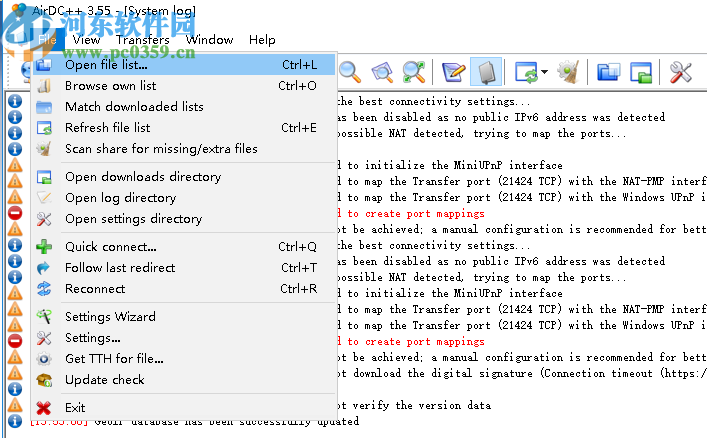Run Update check
Image resolution: width=707 pixels, height=438 pixels.
[x=184, y=380]
